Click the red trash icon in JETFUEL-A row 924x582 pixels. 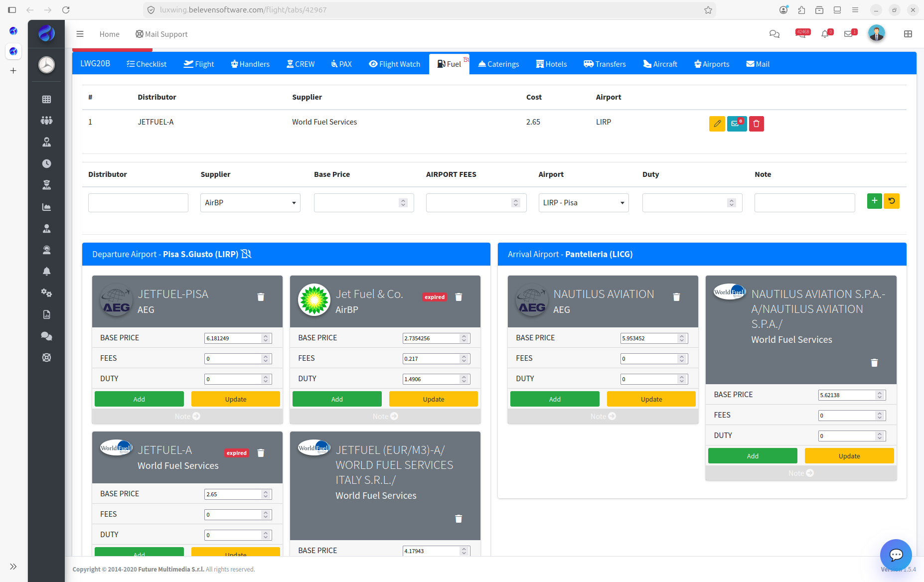coord(756,124)
